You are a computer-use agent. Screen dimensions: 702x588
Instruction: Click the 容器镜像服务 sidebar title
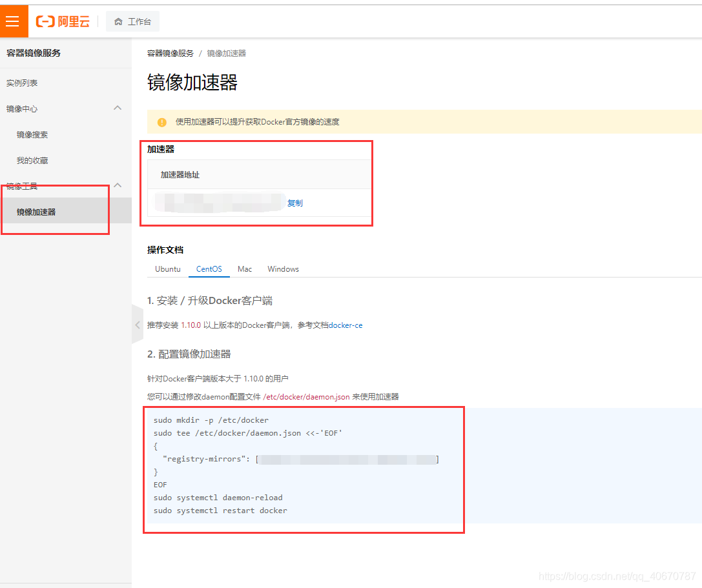click(x=34, y=53)
